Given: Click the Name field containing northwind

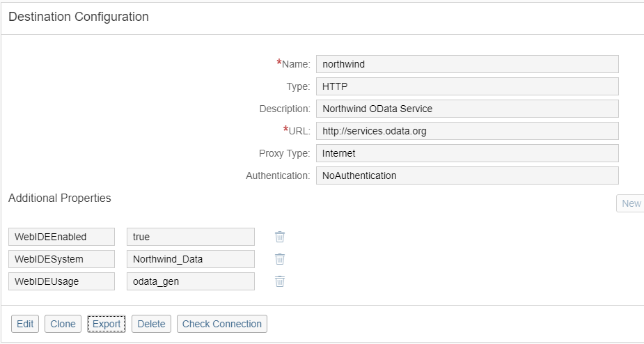Looking at the screenshot, I should click(466, 64).
